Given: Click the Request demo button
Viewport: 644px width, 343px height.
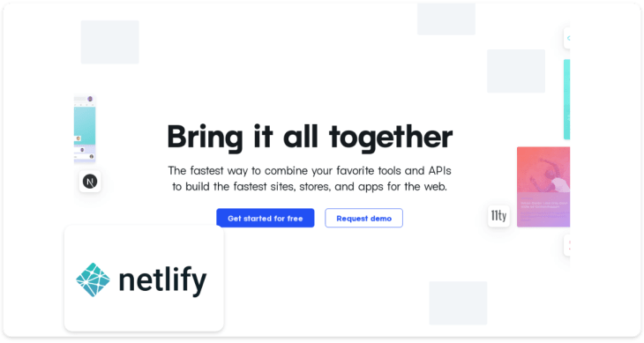Looking at the screenshot, I should click(x=363, y=219).
